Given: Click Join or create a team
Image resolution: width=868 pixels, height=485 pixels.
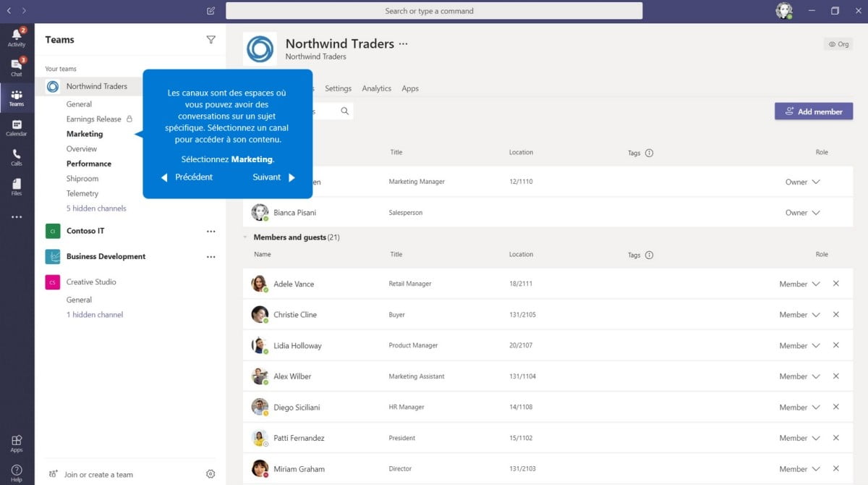Looking at the screenshot, I should pos(91,475).
